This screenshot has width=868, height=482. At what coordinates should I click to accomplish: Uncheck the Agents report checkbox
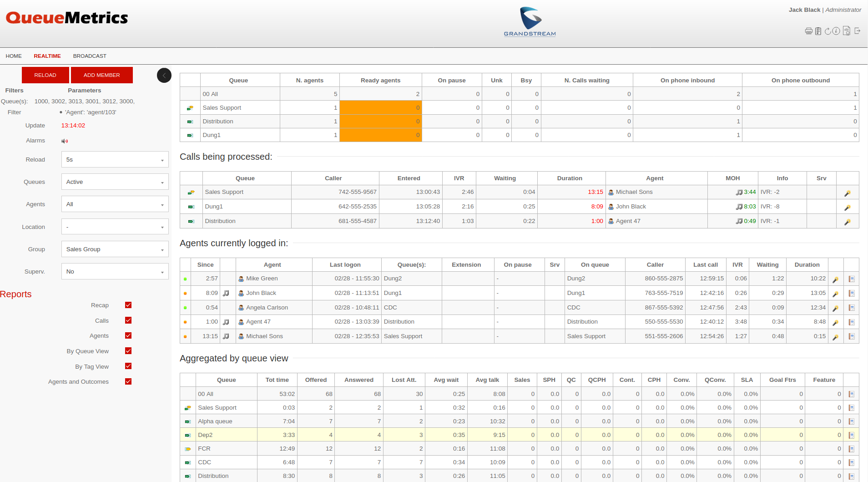point(128,335)
